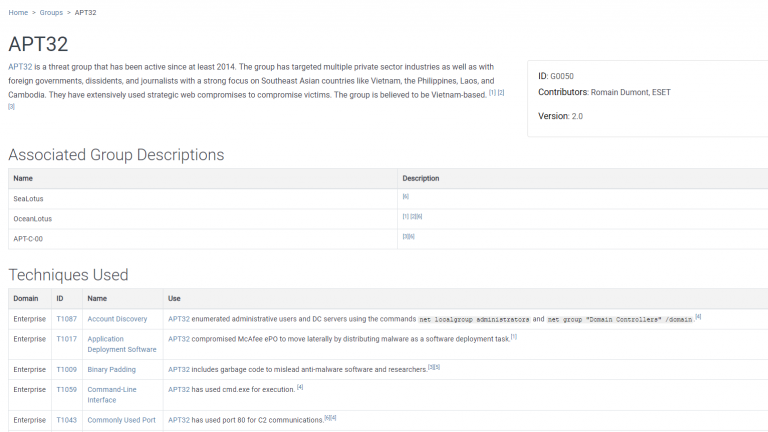768x432 pixels.
Task: Click APT32 link in the T1017 row
Action: coord(179,339)
